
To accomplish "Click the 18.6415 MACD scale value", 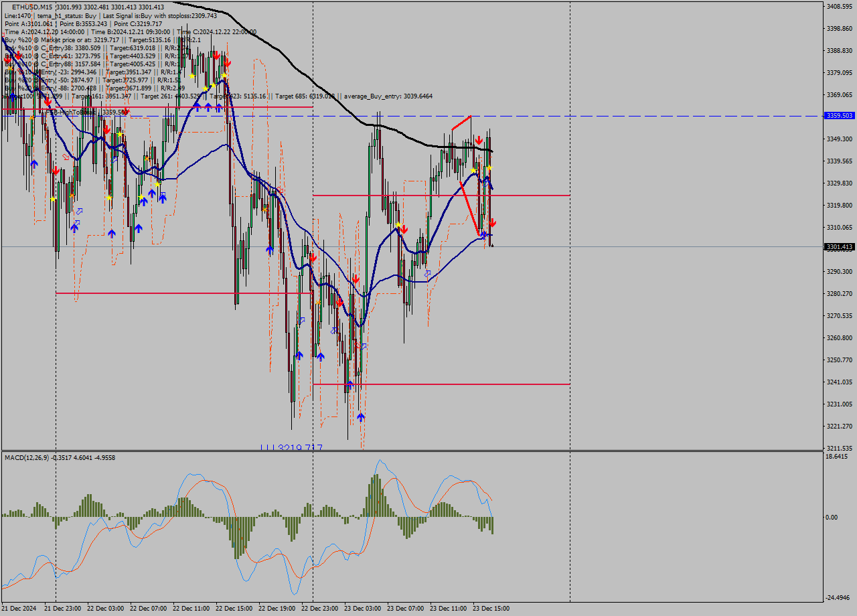I will coord(838,457).
